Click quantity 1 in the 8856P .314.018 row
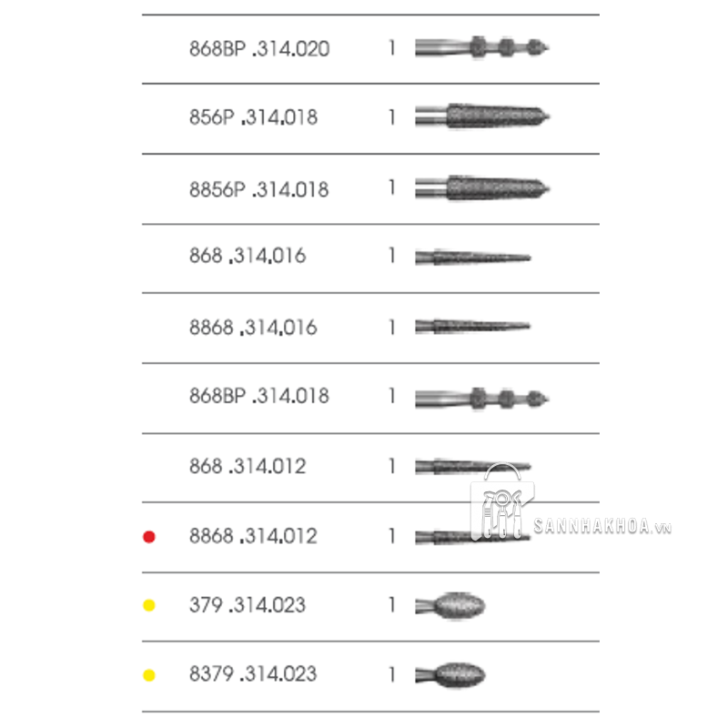Image resolution: width=728 pixels, height=728 pixels. pyautogui.click(x=392, y=187)
